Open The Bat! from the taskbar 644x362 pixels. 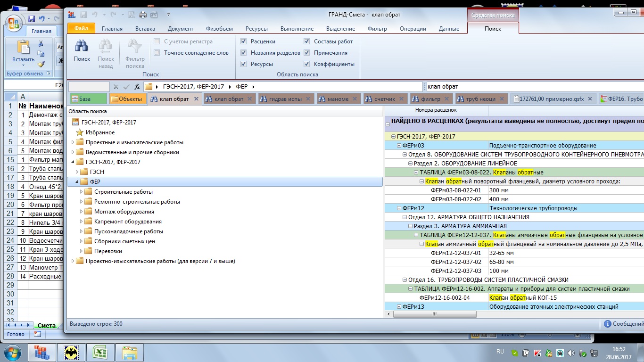pos(71,352)
